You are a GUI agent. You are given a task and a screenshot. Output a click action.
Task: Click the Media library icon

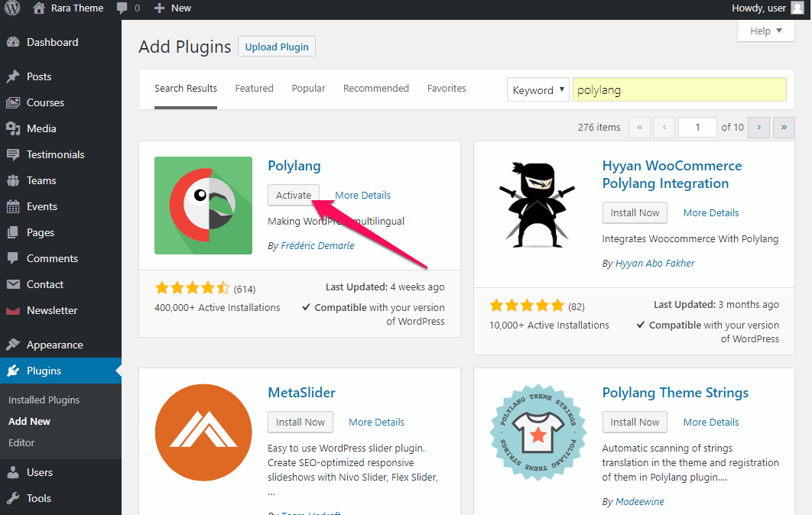click(x=13, y=128)
